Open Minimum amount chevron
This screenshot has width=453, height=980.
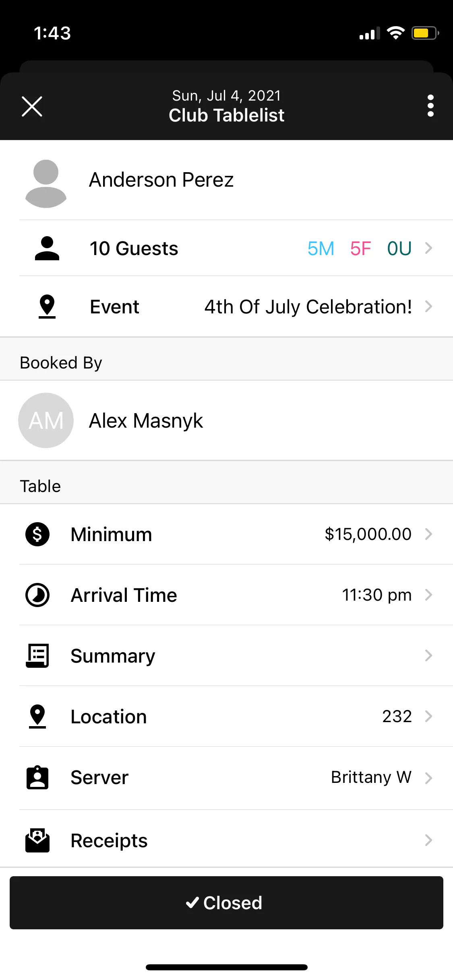pos(428,534)
